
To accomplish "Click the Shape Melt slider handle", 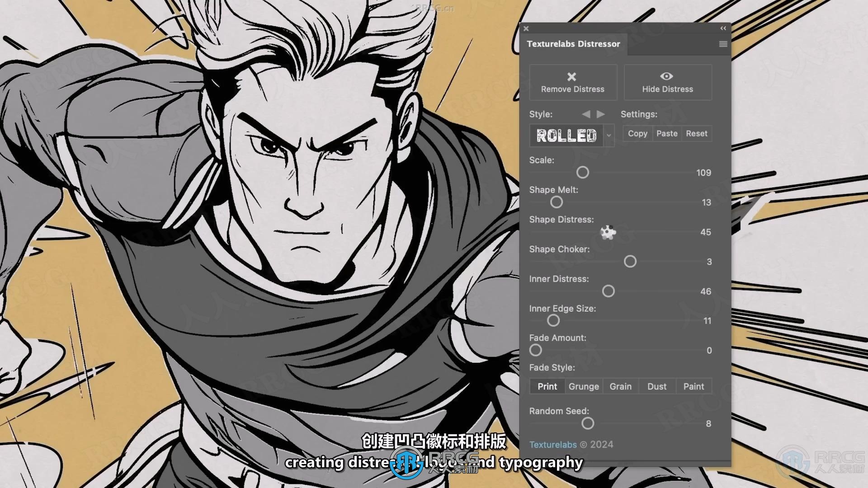I will [x=557, y=202].
